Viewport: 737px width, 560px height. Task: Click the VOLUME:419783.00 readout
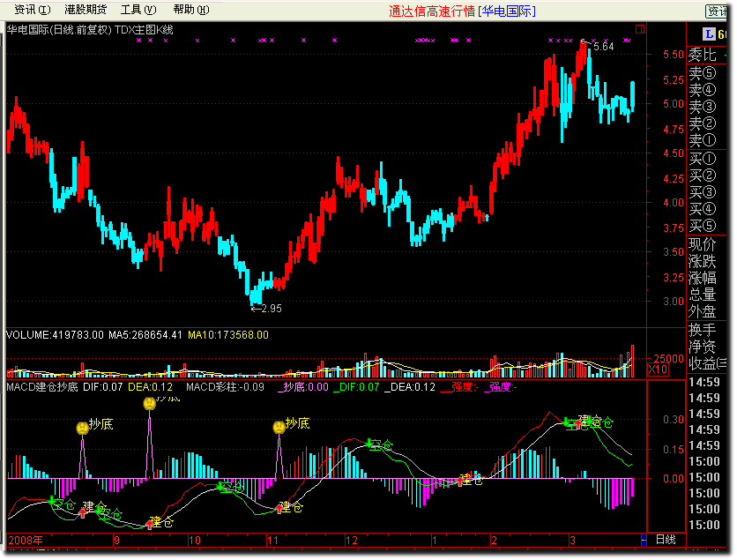(x=55, y=335)
